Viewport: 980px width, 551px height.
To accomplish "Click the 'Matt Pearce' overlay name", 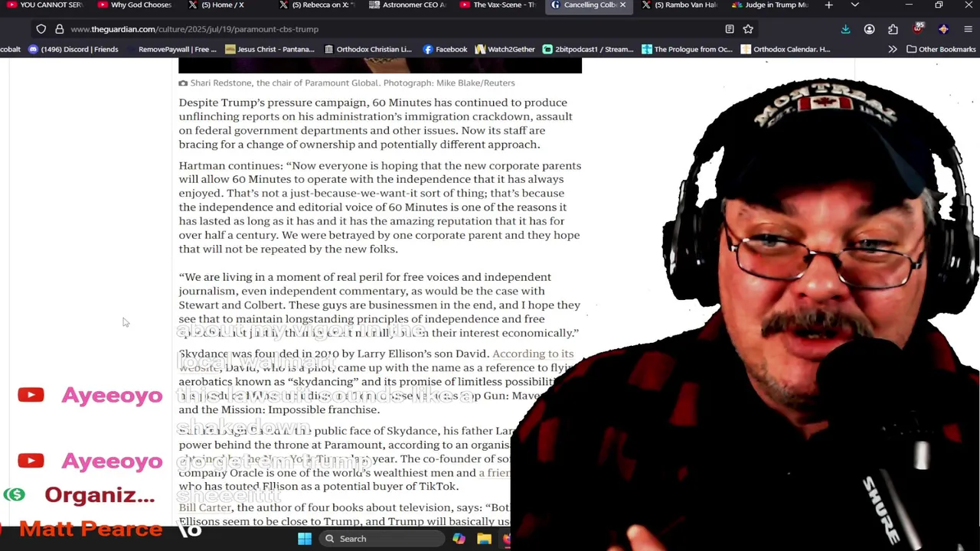I will (x=90, y=529).
